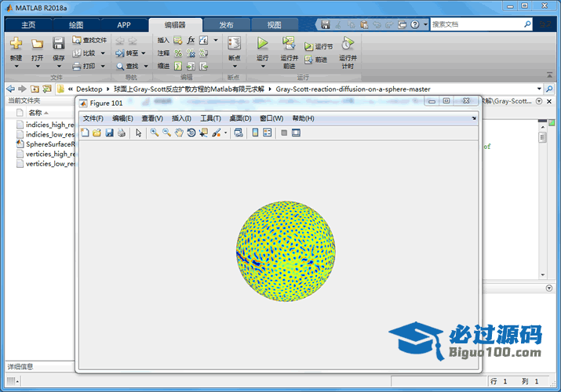Screen dimensions: 561x392
Task: Expand the Brush tool color dropdown arrow
Action: 226,133
